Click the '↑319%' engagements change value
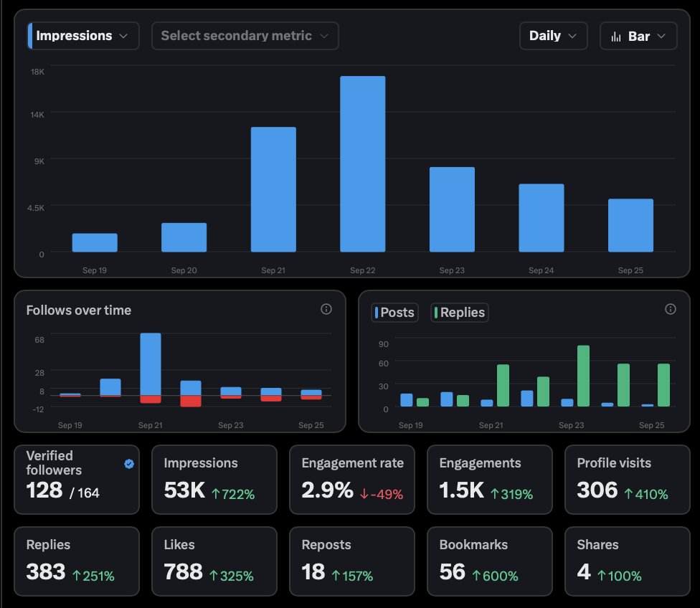The height and width of the screenshot is (608, 700). [511, 494]
